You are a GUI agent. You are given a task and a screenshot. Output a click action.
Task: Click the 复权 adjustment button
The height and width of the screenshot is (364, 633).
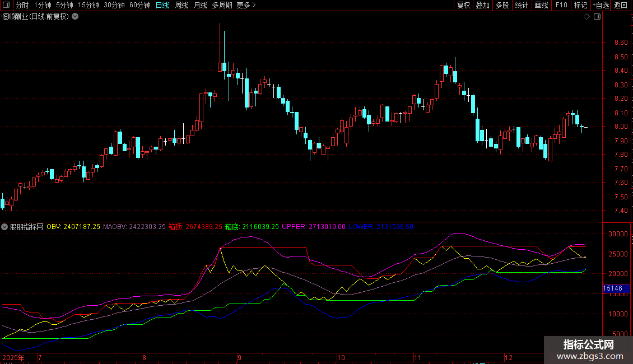point(463,5)
